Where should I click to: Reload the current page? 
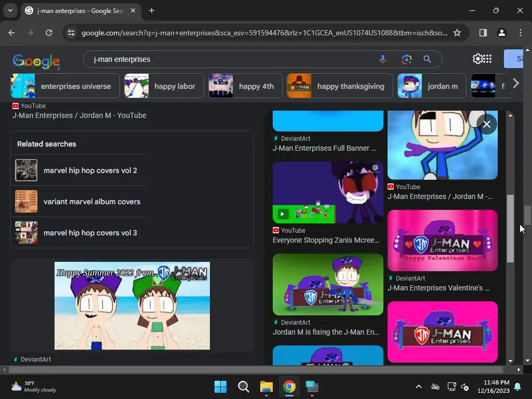49,33
